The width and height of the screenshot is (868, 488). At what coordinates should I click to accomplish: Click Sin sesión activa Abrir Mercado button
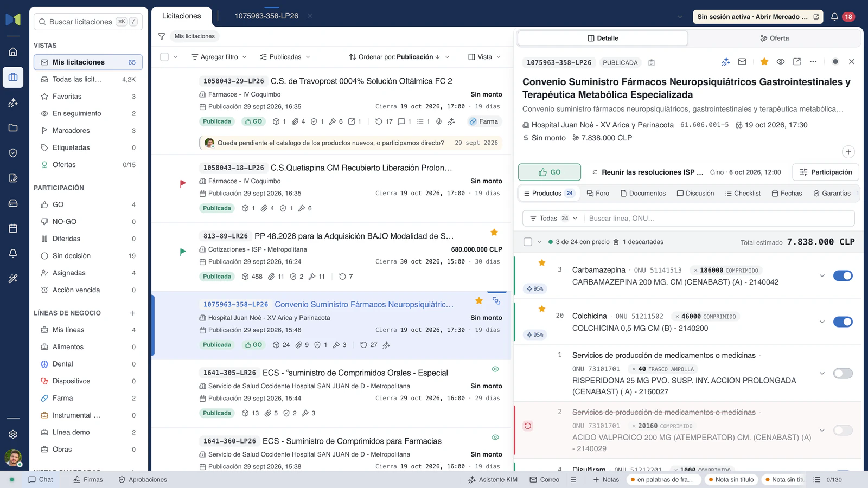(x=758, y=17)
